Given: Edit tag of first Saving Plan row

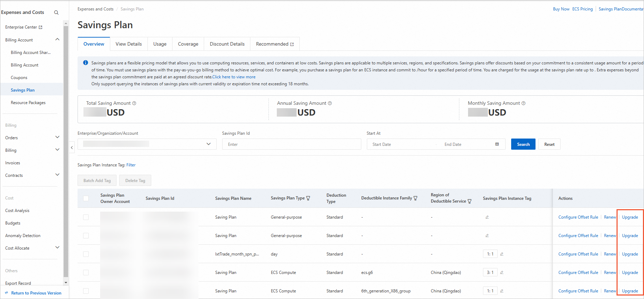Looking at the screenshot, I should [x=487, y=217].
